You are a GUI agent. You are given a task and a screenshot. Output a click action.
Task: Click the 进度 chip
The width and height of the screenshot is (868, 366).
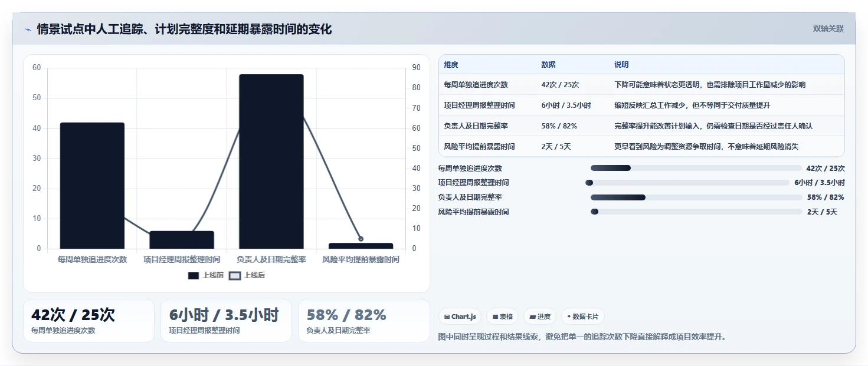click(x=540, y=316)
